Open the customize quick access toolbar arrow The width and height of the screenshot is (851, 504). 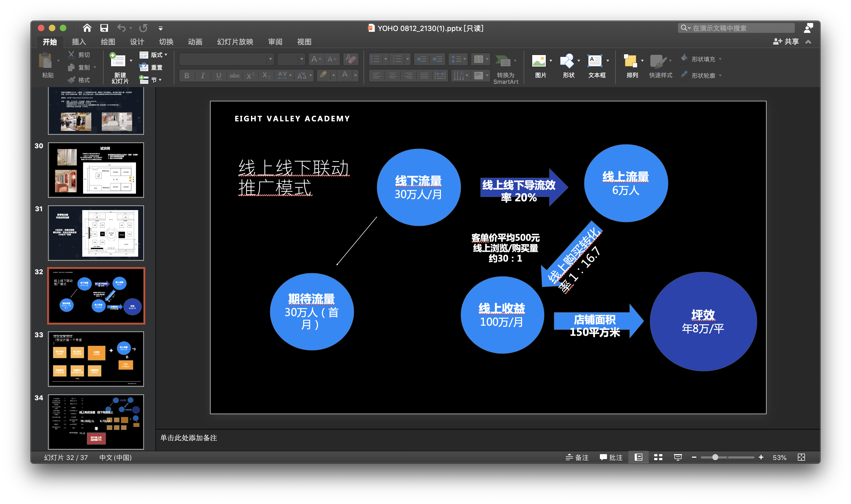pos(160,28)
